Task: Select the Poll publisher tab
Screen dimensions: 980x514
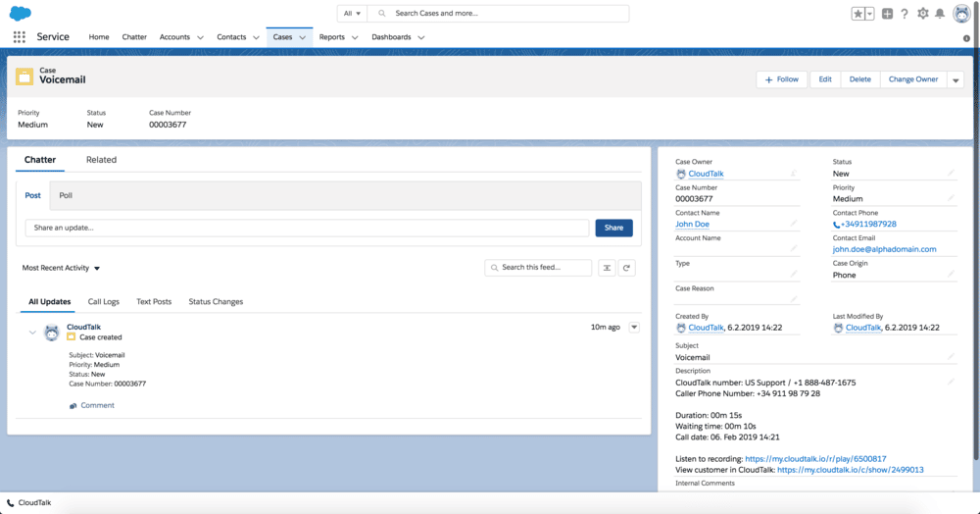Action: [66, 196]
